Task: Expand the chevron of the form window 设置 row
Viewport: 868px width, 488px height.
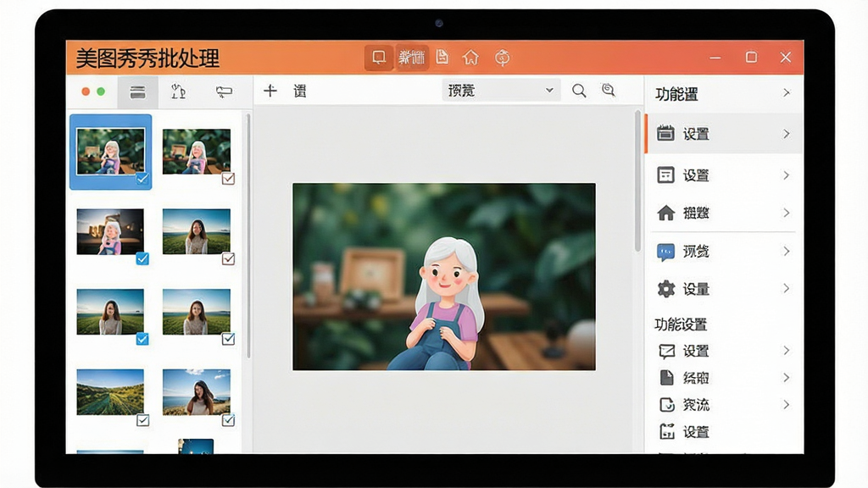Action: point(787,175)
